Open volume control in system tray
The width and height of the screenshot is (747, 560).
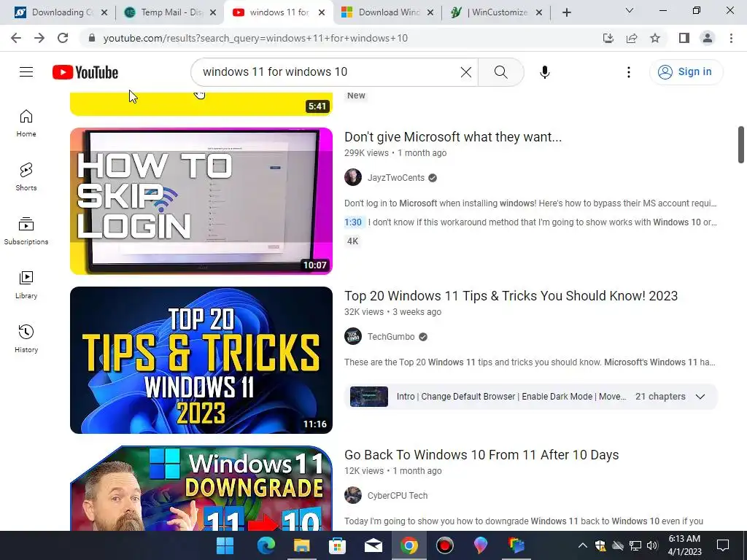click(x=652, y=545)
